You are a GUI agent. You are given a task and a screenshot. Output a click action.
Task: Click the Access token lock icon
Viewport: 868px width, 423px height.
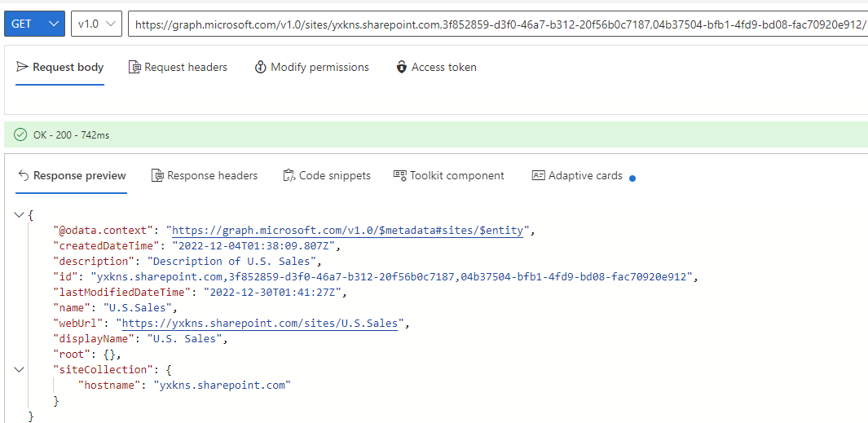[x=402, y=68]
